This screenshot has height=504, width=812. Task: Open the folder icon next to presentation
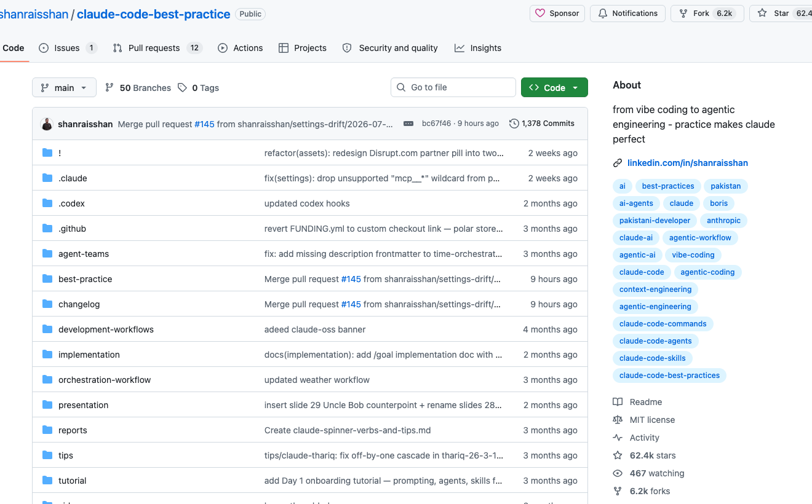point(47,405)
